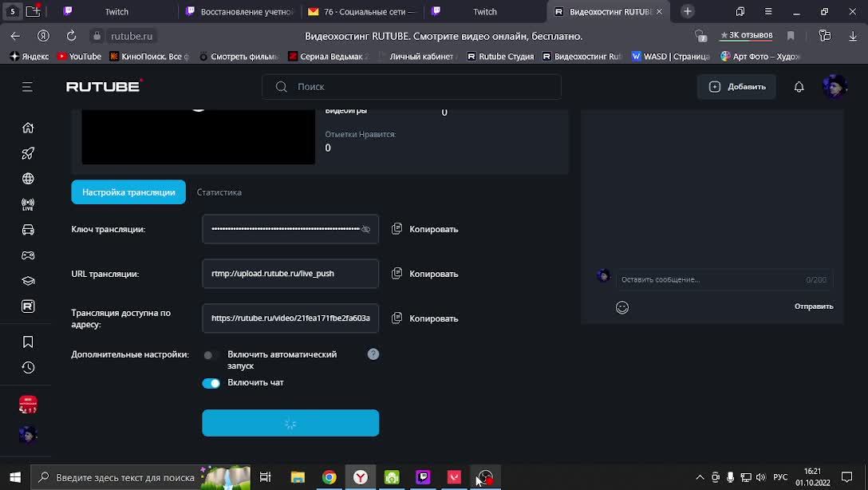Switch to the Статистика tab
868x490 pixels.
tap(219, 192)
